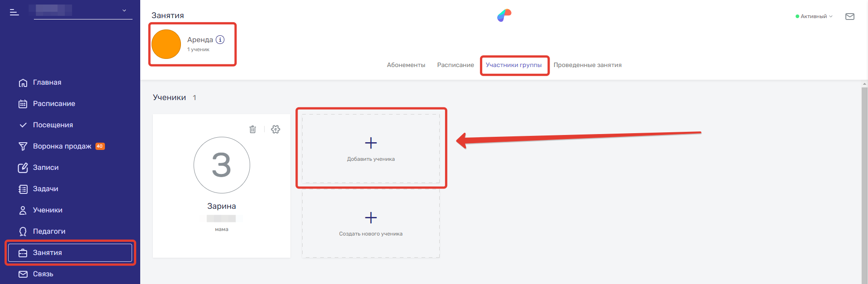Click the colorful app logo in the header
868x284 pixels.
tap(504, 15)
